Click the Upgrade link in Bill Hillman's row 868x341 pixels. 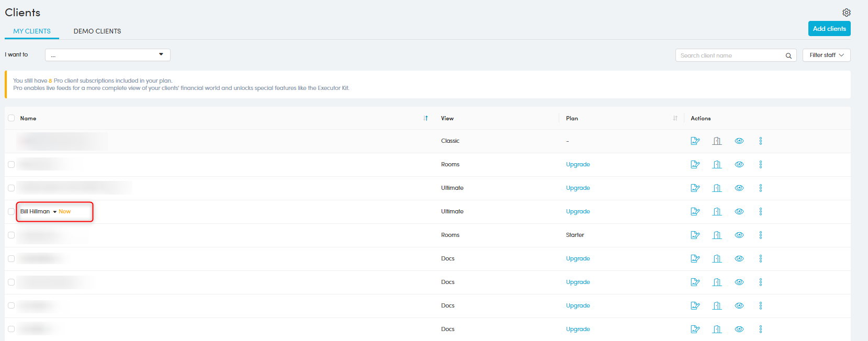click(x=578, y=211)
